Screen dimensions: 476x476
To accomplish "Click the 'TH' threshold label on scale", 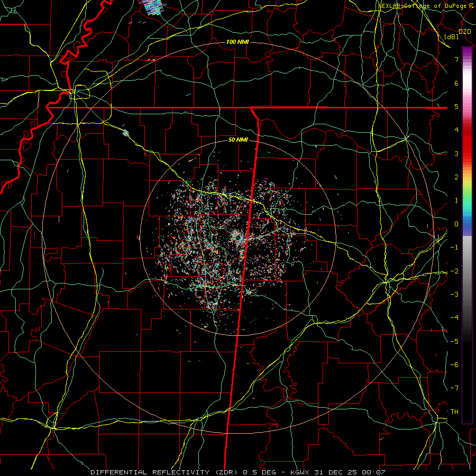I will [x=454, y=411].
